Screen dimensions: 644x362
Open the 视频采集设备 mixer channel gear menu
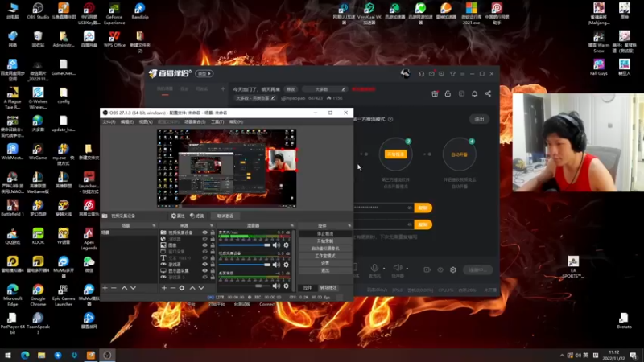287,265
